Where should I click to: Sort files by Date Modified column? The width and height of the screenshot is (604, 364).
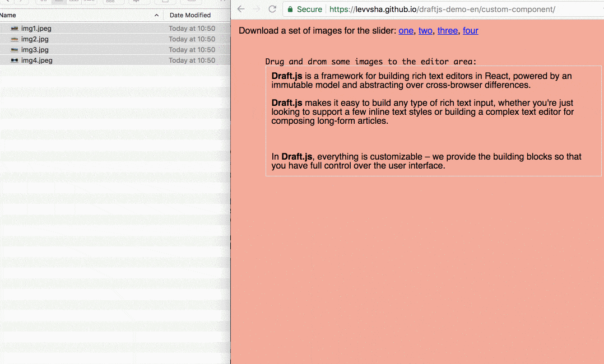(191, 15)
